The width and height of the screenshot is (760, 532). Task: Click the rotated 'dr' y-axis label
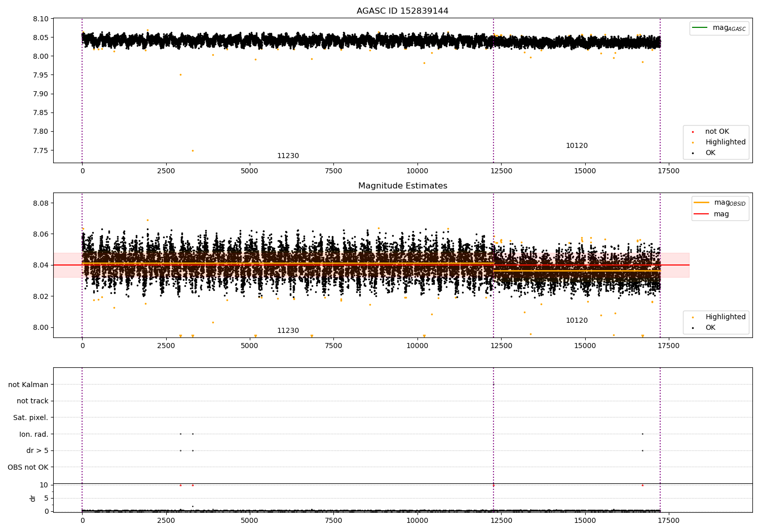[x=33, y=498]
